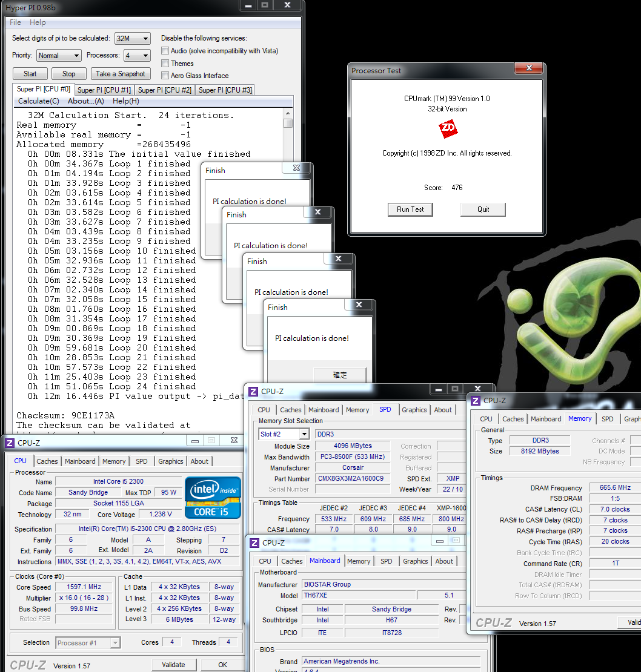Screen dimensions: 641x672
Task: Click the Start button in Hyper PI
Action: (30, 74)
